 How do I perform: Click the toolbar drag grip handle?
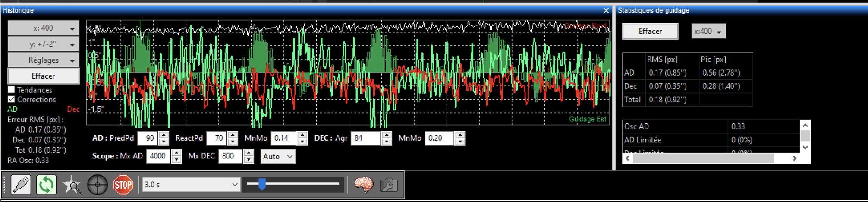coord(5,185)
